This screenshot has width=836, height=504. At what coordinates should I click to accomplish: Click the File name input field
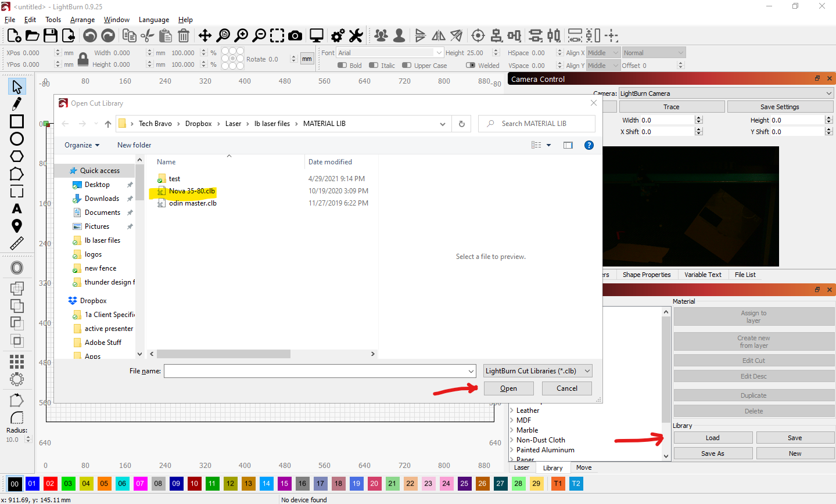(320, 371)
